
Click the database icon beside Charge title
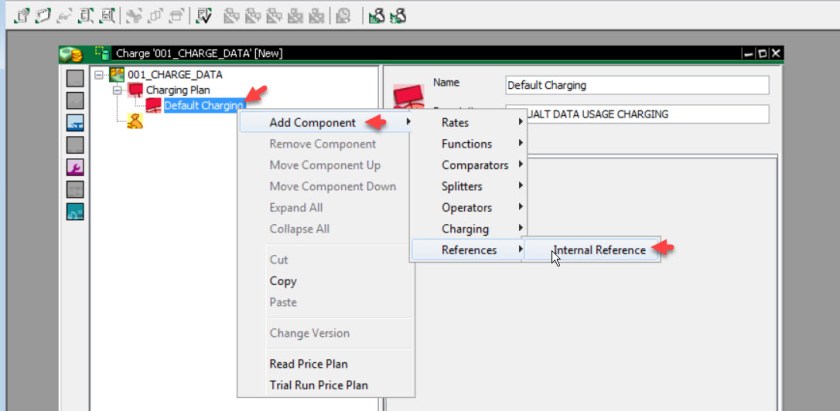coord(102,53)
